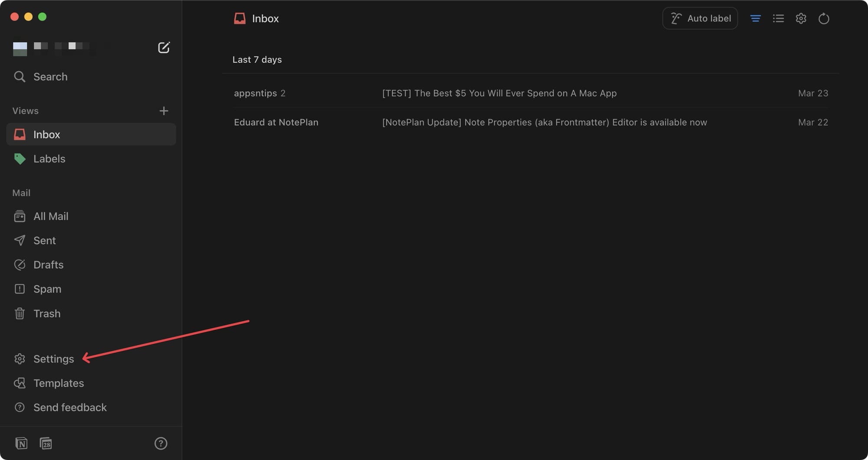The image size is (868, 460).
Task: Click the Auto label button
Action: pyautogui.click(x=700, y=18)
